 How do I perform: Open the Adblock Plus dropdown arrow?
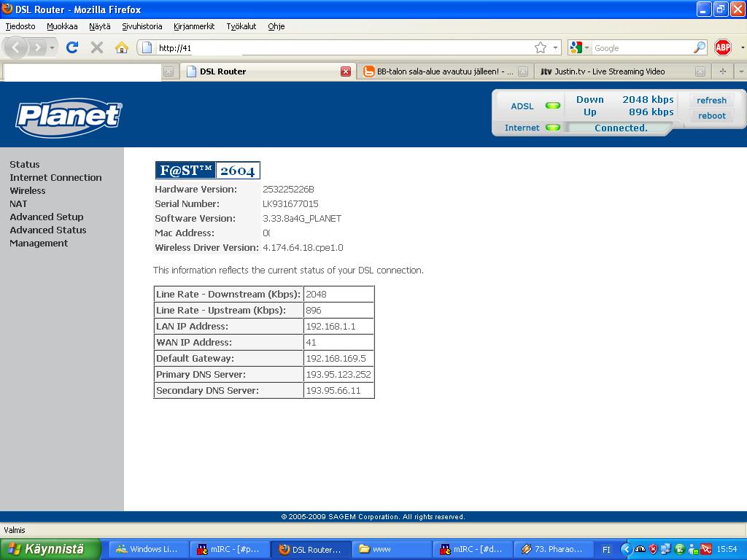point(742,47)
